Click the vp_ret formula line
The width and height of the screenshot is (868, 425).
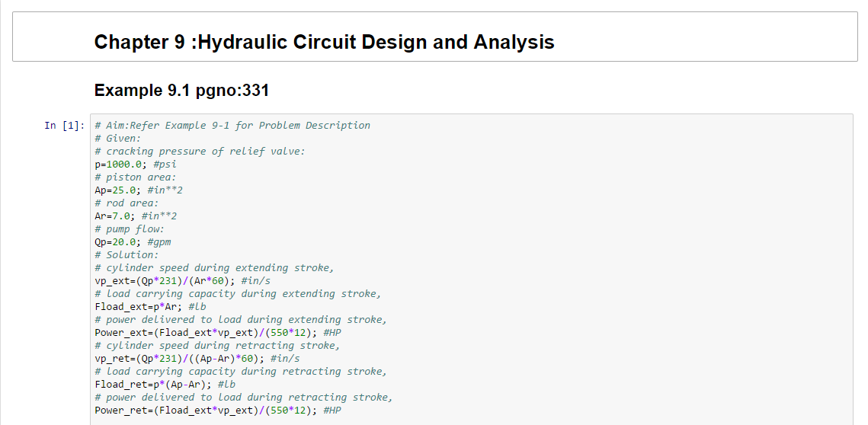pyautogui.click(x=197, y=359)
